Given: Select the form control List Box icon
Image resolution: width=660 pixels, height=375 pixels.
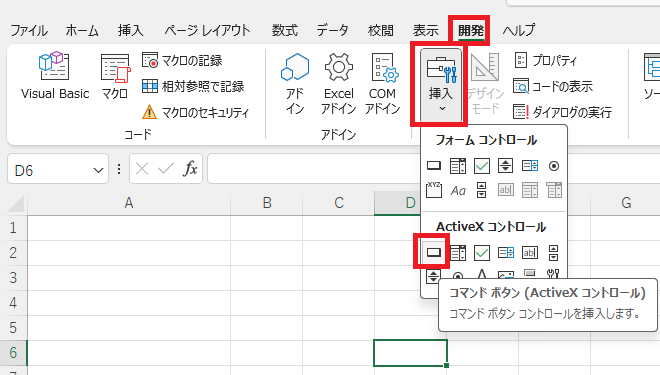Looking at the screenshot, I should coord(530,166).
